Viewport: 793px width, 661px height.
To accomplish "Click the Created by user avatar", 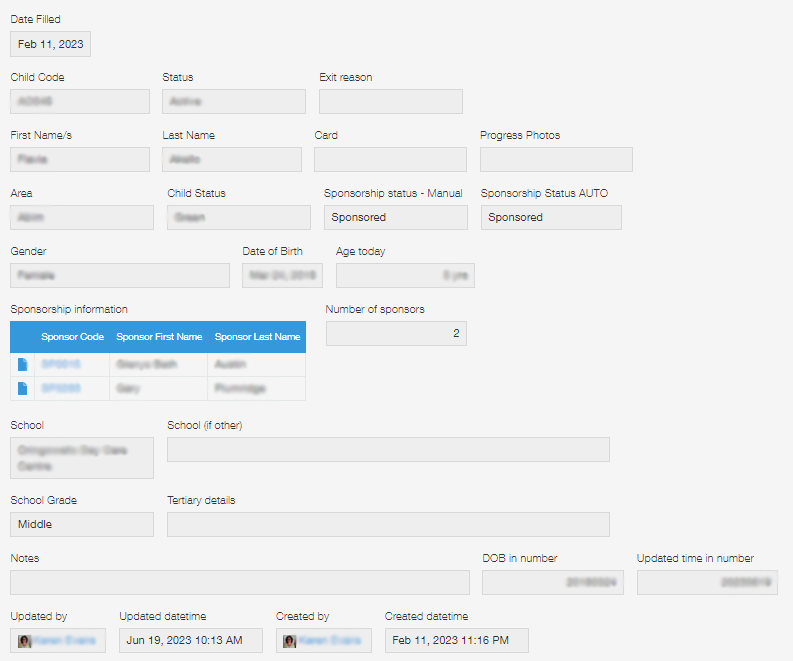I will click(290, 641).
